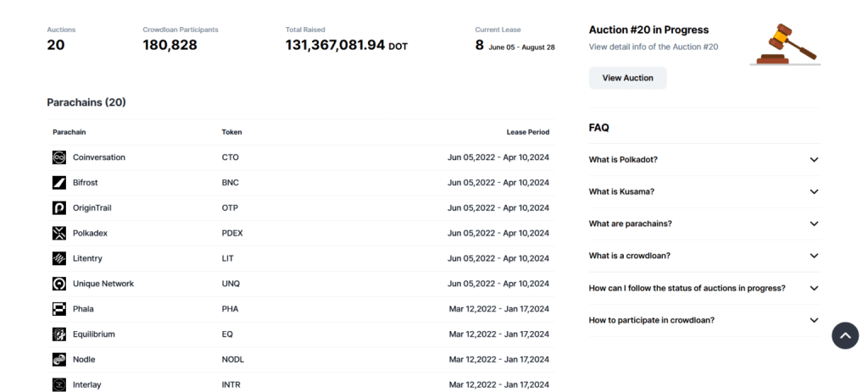This screenshot has width=868, height=392.
Task: Click the Parachains (20) heading
Action: point(86,102)
